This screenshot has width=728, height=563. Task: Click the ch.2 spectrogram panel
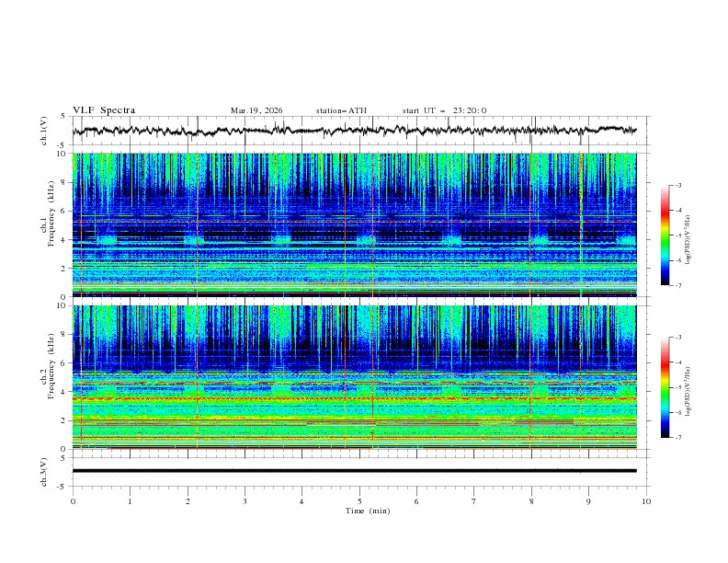coord(355,377)
